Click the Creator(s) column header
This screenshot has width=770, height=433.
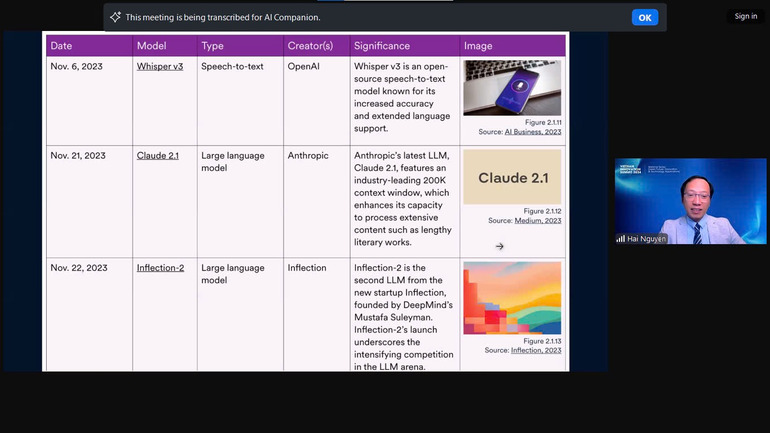pyautogui.click(x=310, y=46)
